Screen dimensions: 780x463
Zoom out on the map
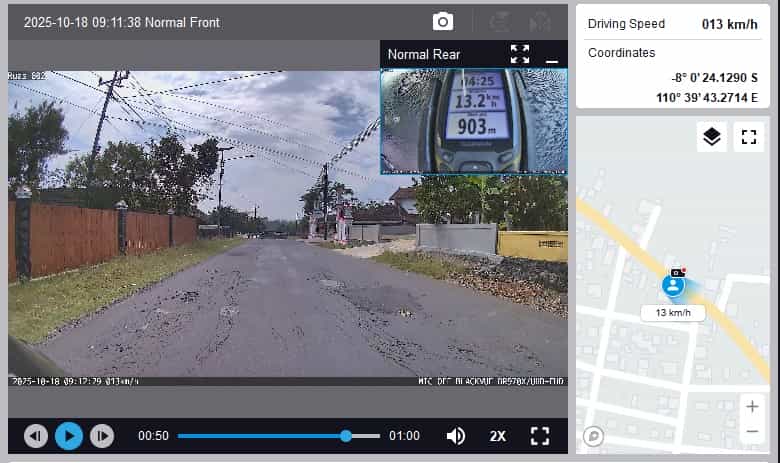pos(752,432)
